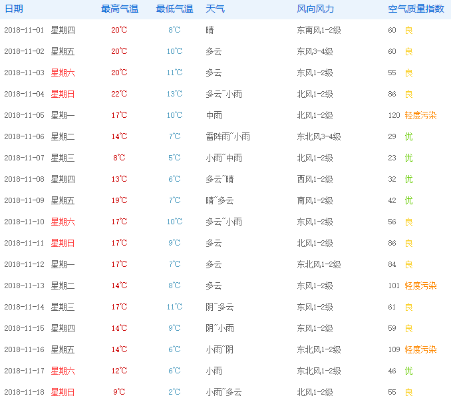Click 轻度污染 label in 2018-11-13 row
Screen dimensions: 451x400
(x=420, y=286)
